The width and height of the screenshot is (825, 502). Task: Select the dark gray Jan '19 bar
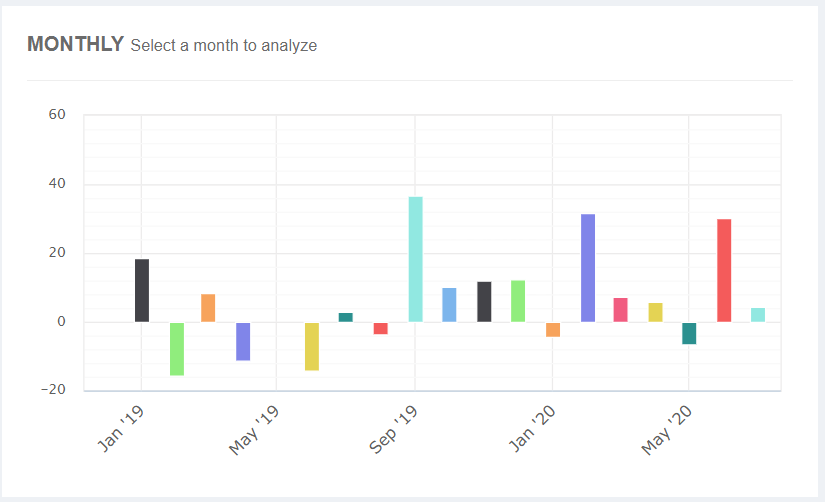pyautogui.click(x=142, y=291)
